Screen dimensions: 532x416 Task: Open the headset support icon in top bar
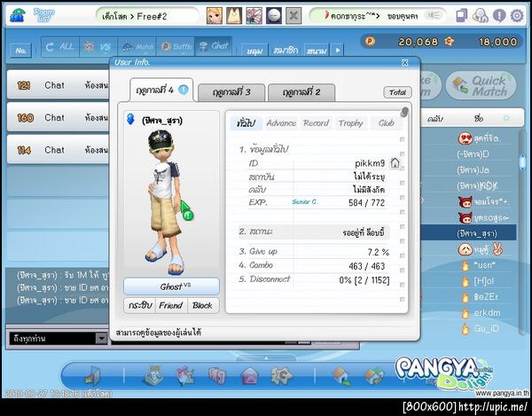pos(480,16)
